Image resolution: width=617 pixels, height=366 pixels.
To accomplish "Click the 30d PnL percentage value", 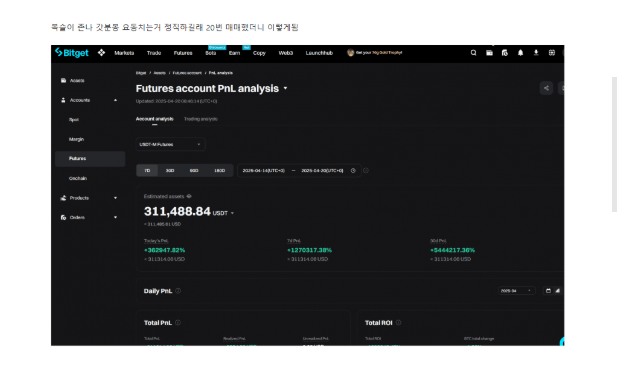I will pos(453,250).
